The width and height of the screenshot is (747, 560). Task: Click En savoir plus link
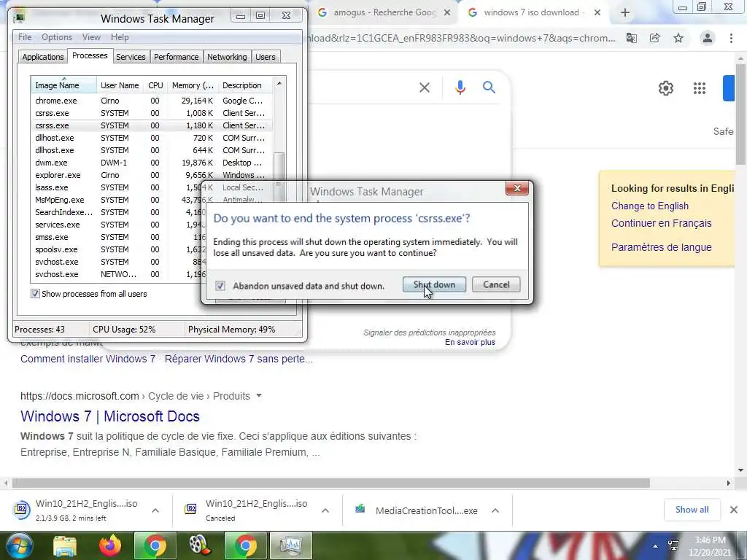(470, 342)
